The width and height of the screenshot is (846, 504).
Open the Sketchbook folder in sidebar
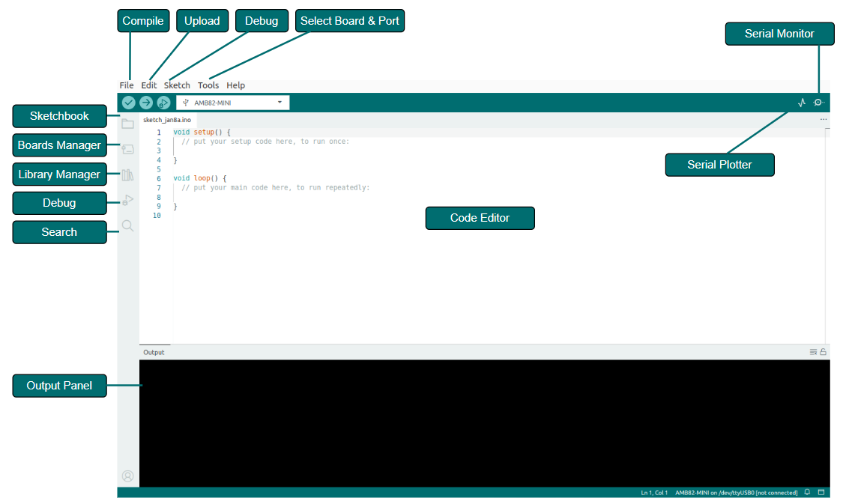[128, 124]
